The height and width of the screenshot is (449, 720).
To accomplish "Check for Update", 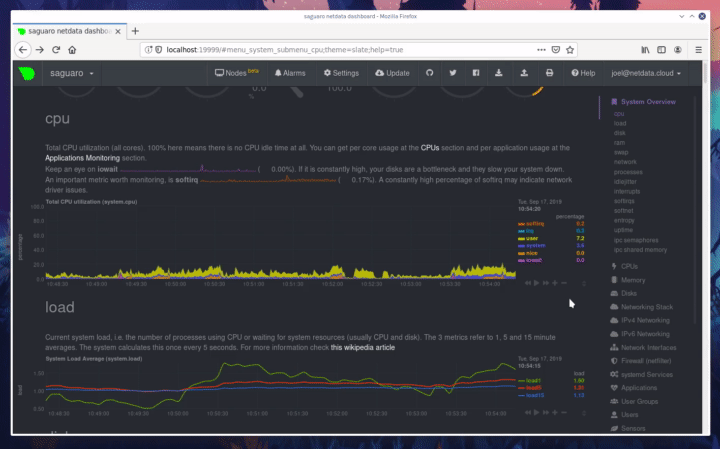I will 392,73.
